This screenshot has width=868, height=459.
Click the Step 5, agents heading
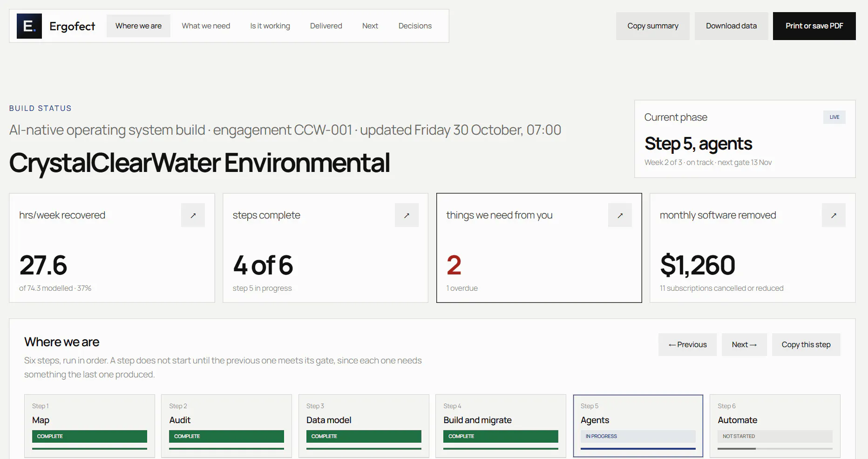coord(698,144)
